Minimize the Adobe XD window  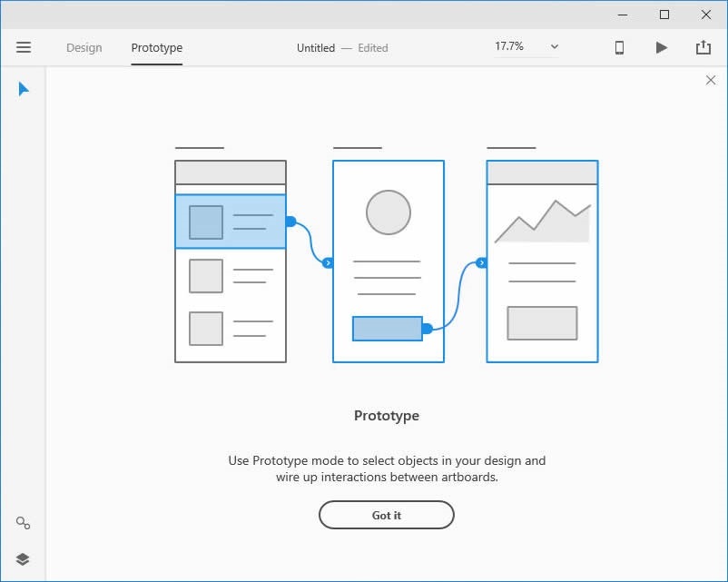point(623,15)
